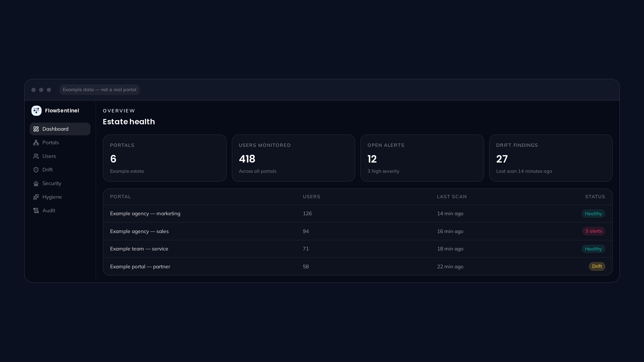Select the Users Monitored summary card
644x362 pixels.
[293, 158]
